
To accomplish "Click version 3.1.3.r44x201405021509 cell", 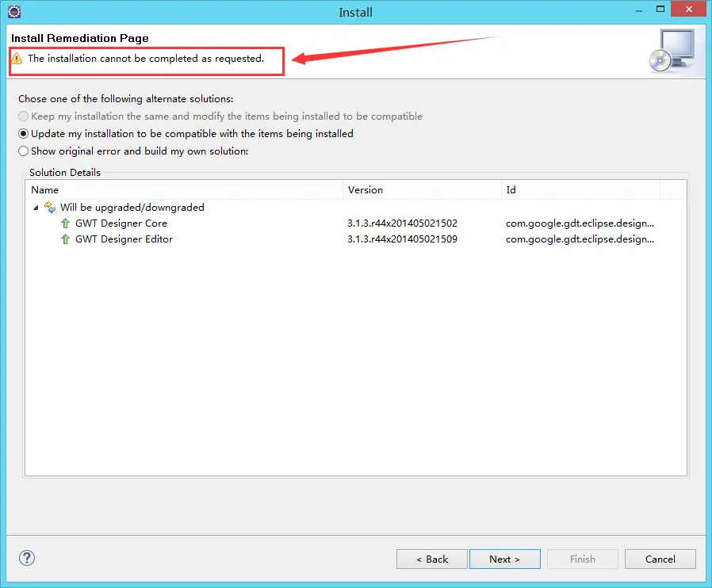I will click(402, 239).
